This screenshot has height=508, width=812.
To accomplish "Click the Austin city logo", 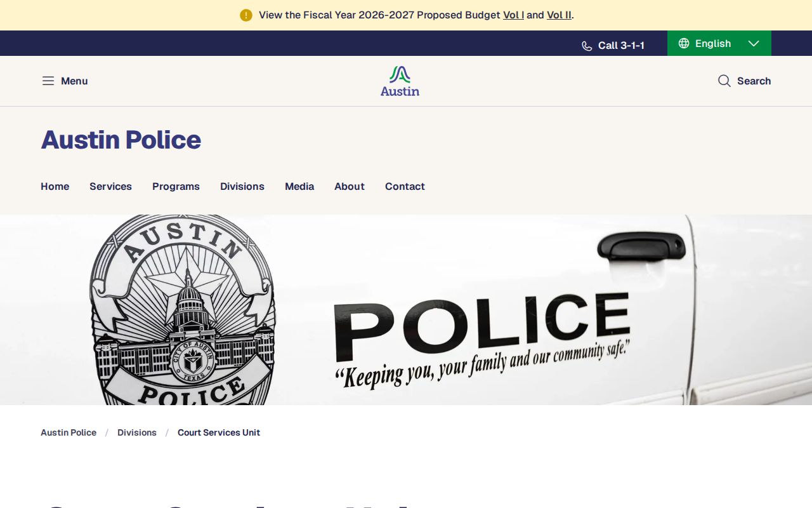I will pos(400,81).
